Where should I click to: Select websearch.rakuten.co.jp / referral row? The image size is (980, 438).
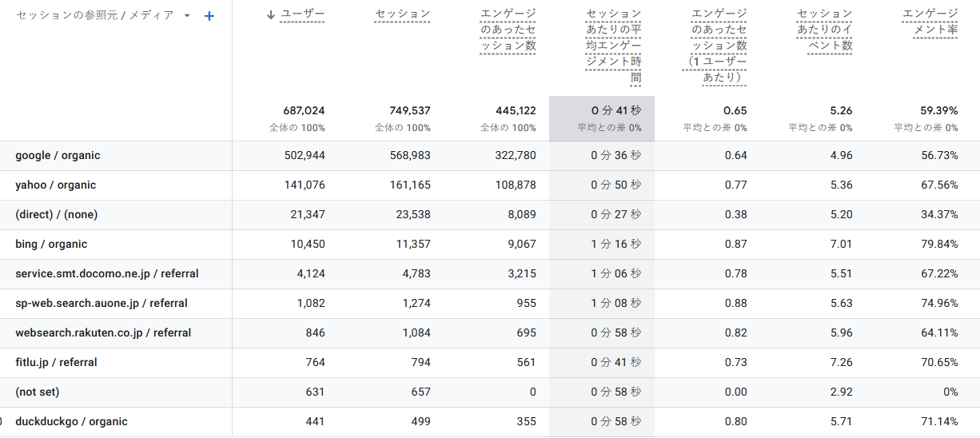[103, 333]
